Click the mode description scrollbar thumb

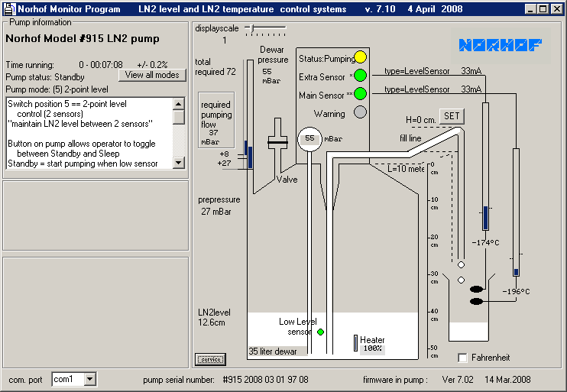(179, 117)
